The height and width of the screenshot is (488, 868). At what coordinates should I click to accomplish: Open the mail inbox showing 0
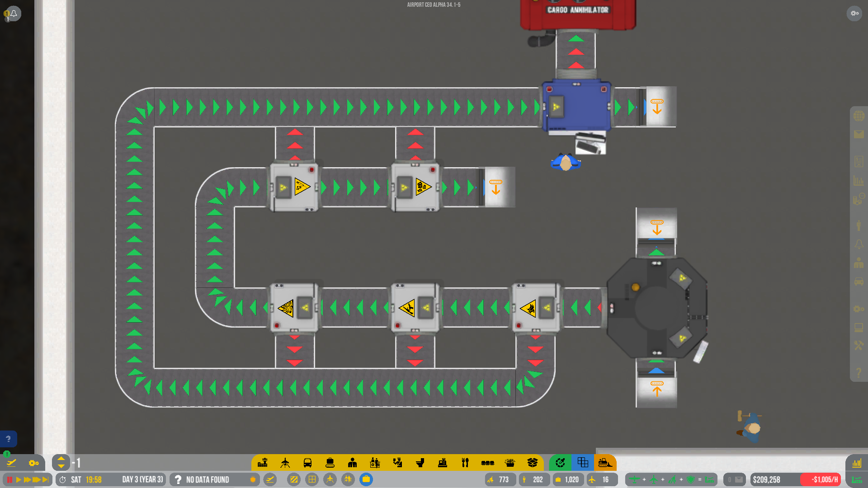click(734, 479)
